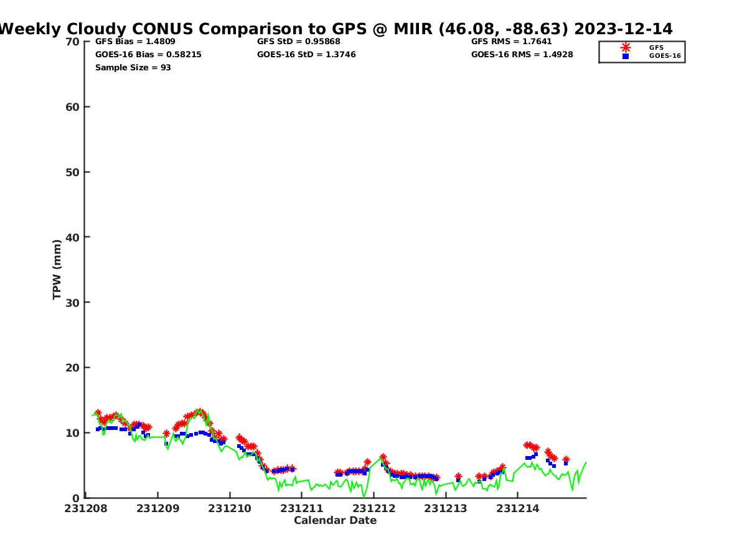This screenshot has height=560, width=747.
Task: Select the 231208 x-axis tick label
Action: pyautogui.click(x=86, y=509)
